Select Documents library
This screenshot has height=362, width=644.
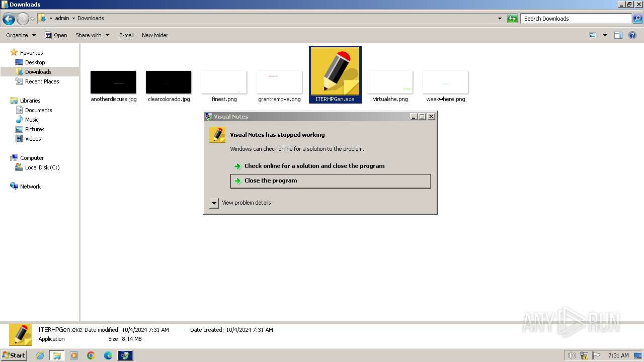[38, 110]
